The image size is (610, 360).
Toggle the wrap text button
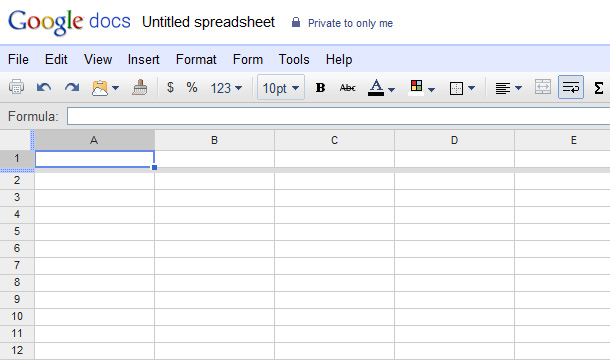pyautogui.click(x=571, y=87)
